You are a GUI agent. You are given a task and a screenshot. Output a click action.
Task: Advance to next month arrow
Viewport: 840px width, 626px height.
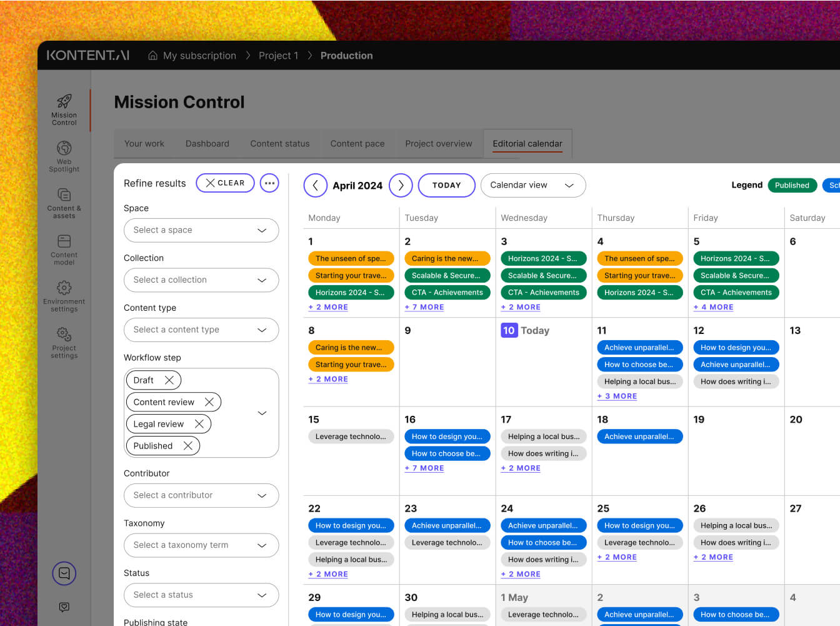401,185
